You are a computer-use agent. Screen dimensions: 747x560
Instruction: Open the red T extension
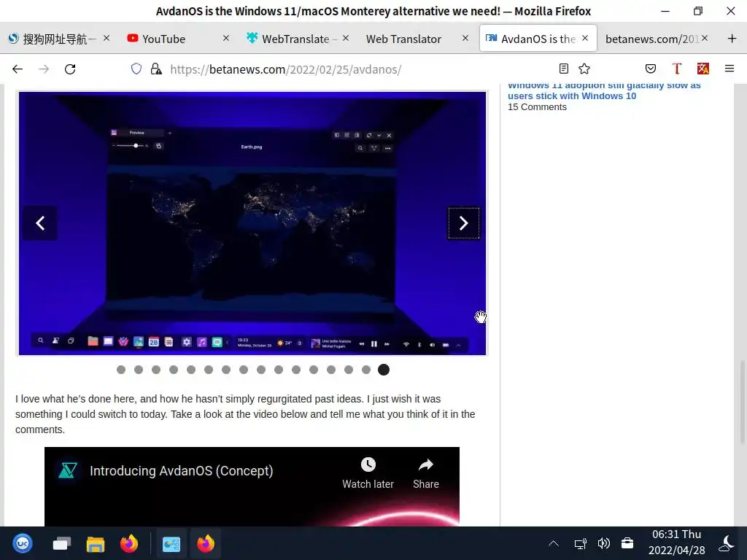coord(676,69)
